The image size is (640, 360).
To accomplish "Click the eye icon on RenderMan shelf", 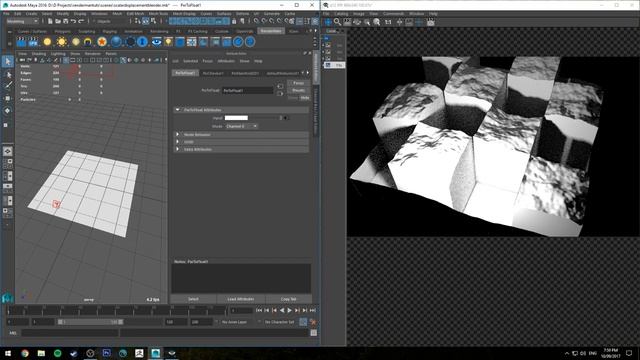I will pyautogui.click(x=157, y=42).
